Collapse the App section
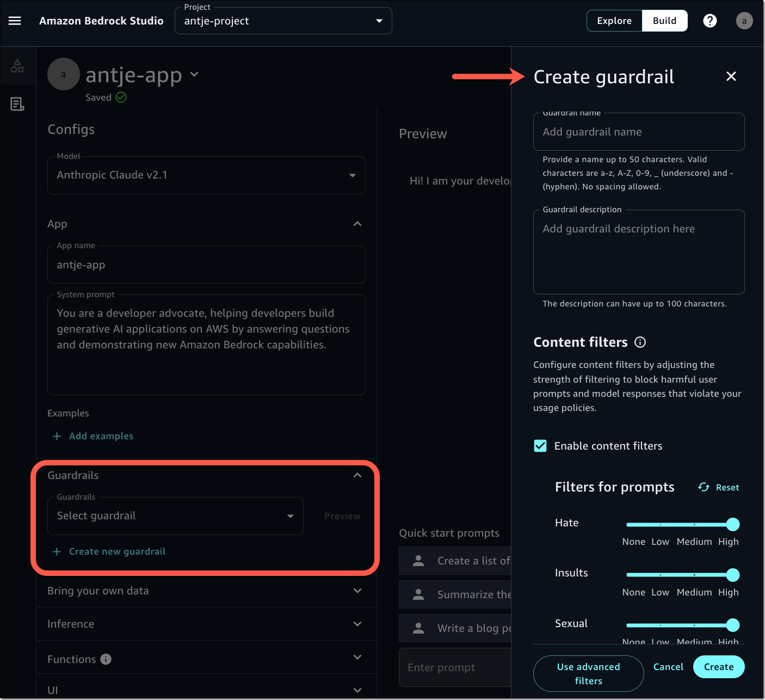This screenshot has width=765, height=700. (357, 224)
